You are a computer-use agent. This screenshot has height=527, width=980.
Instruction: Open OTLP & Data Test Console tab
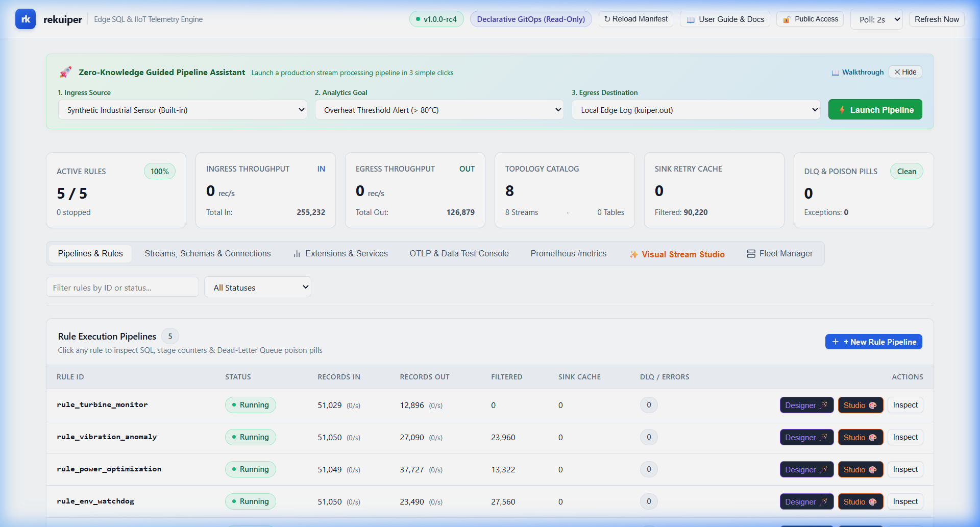pos(459,254)
